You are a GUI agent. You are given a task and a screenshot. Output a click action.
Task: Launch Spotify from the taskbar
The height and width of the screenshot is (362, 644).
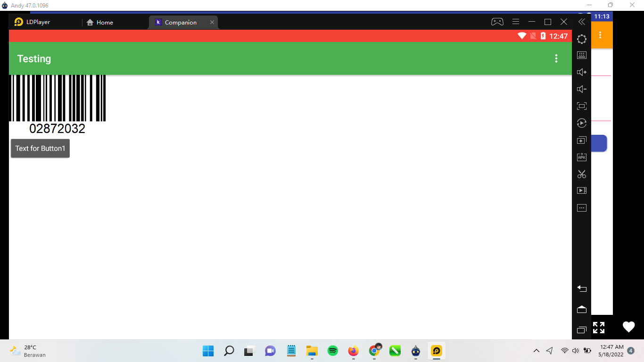click(x=333, y=351)
